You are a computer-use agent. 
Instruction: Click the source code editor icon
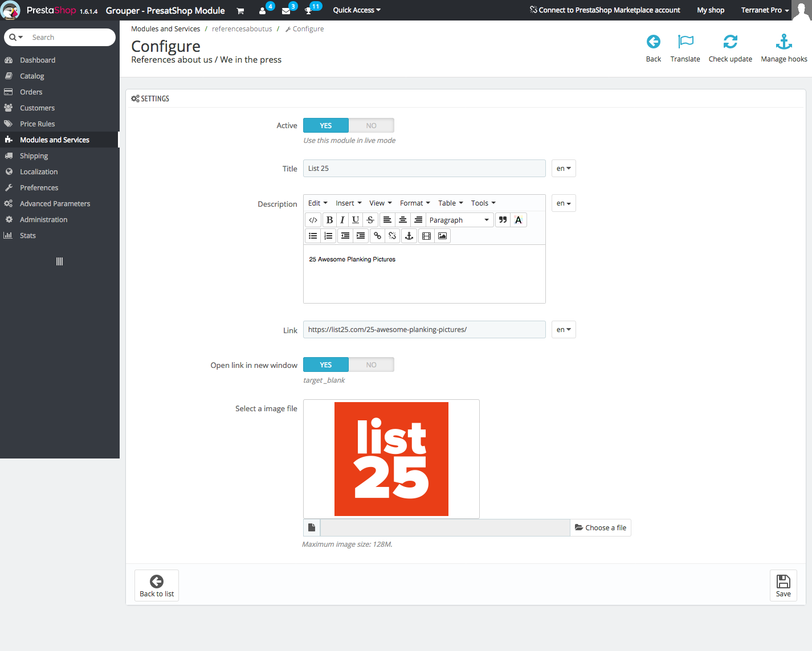click(x=313, y=220)
